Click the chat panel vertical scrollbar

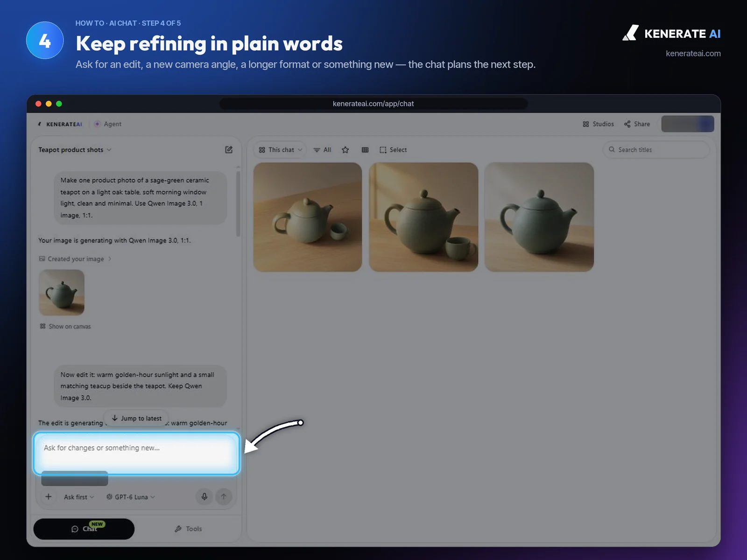pos(238,204)
